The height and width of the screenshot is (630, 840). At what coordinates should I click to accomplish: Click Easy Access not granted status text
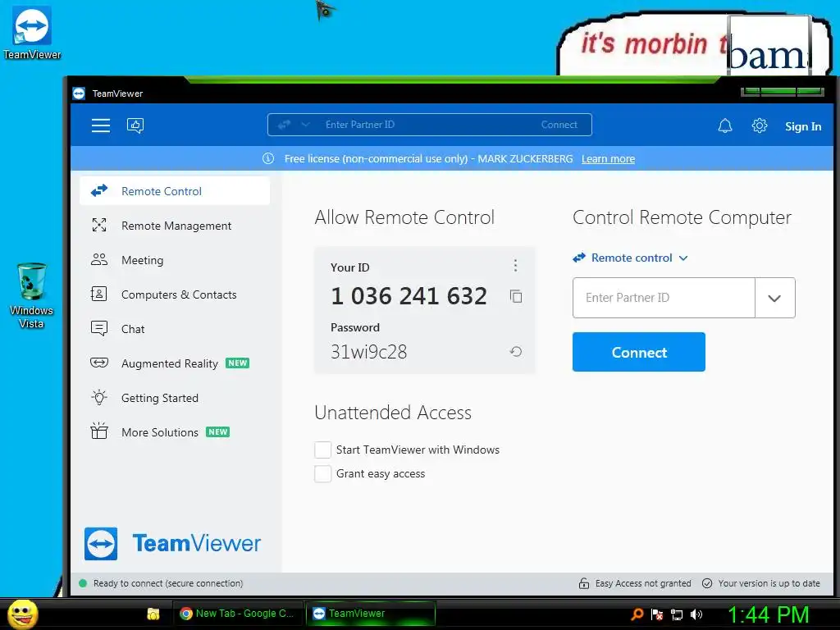[x=643, y=583]
